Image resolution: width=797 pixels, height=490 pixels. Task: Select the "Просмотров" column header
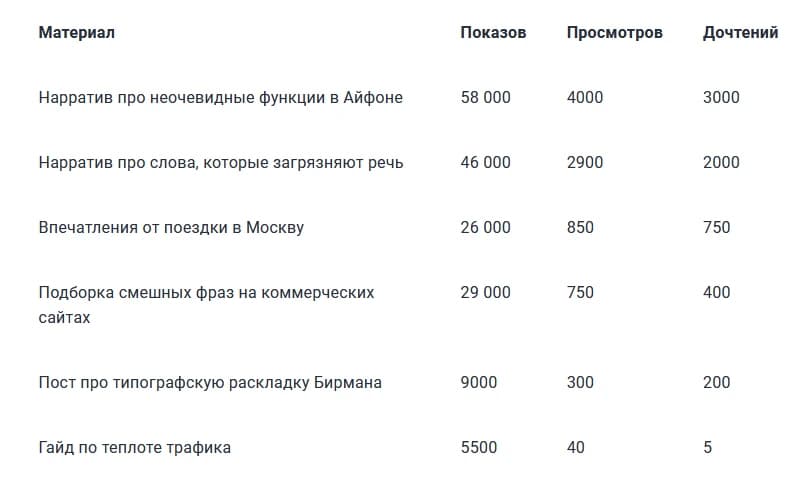614,33
